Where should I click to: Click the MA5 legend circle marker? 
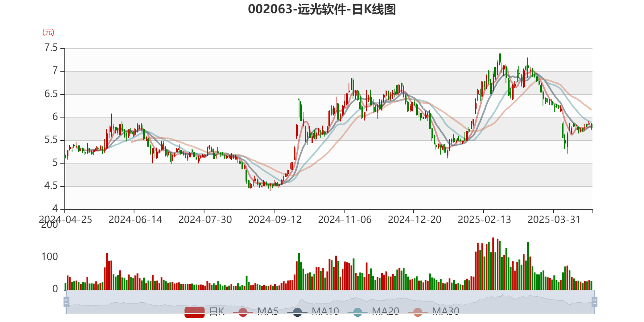[x=243, y=312]
